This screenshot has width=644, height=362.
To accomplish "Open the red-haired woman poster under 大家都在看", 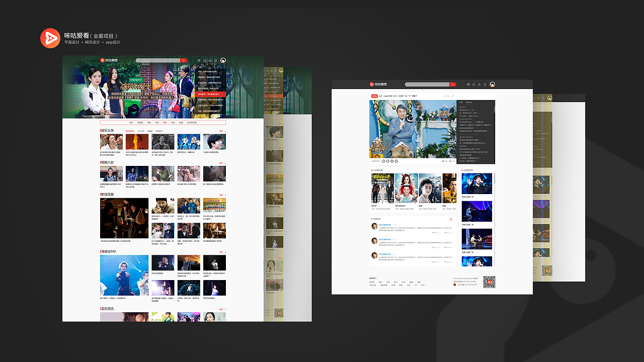I will tap(406, 189).
